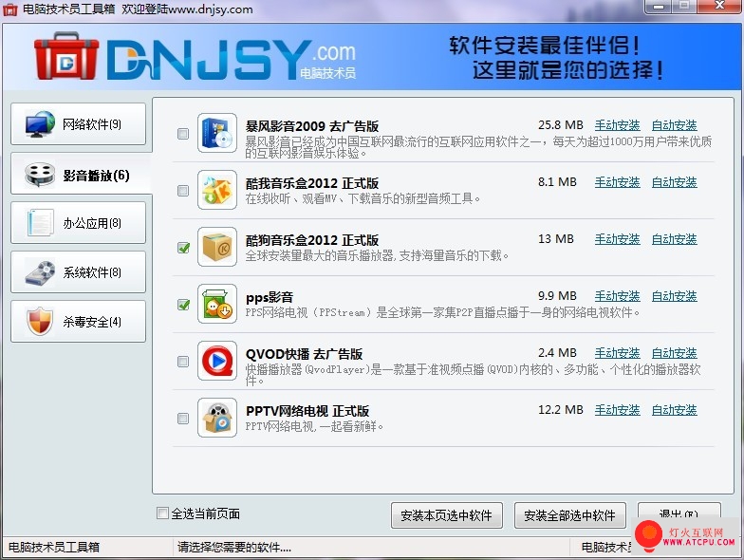Click the 2.4 MB size value

[557, 353]
